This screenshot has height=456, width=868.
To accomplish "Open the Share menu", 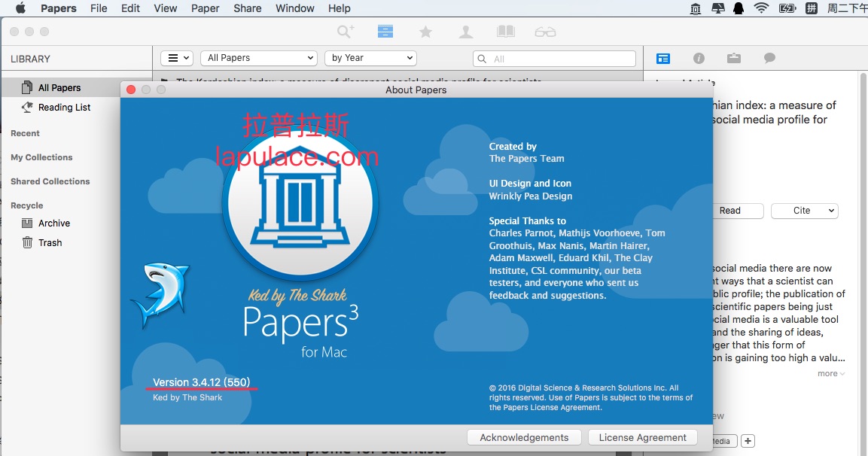I will [x=248, y=8].
